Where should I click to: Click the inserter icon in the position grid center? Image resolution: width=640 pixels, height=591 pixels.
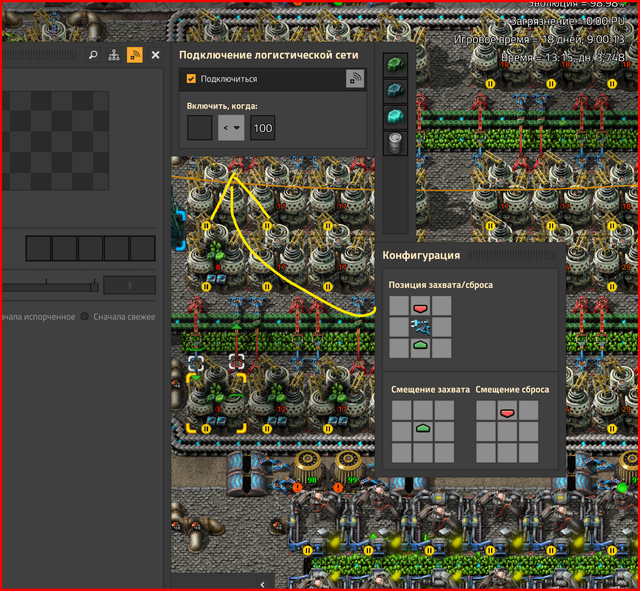click(420, 327)
